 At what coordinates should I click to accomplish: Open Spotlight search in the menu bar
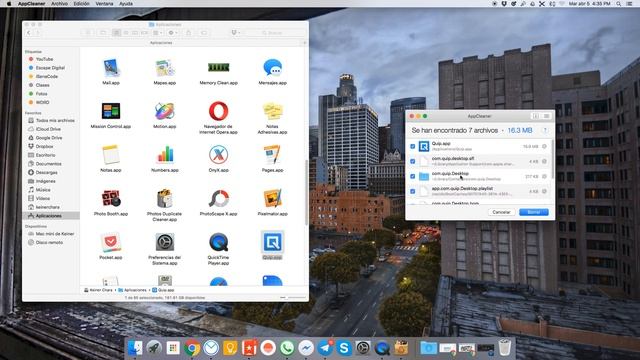(x=619, y=4)
